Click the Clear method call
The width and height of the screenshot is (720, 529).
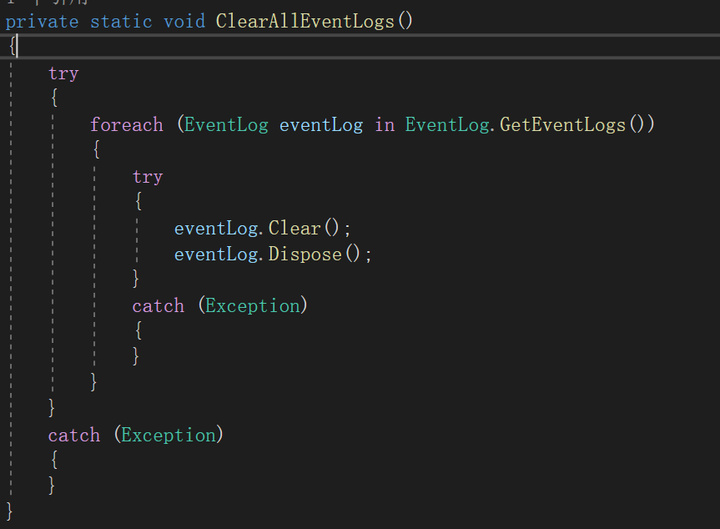(x=294, y=228)
